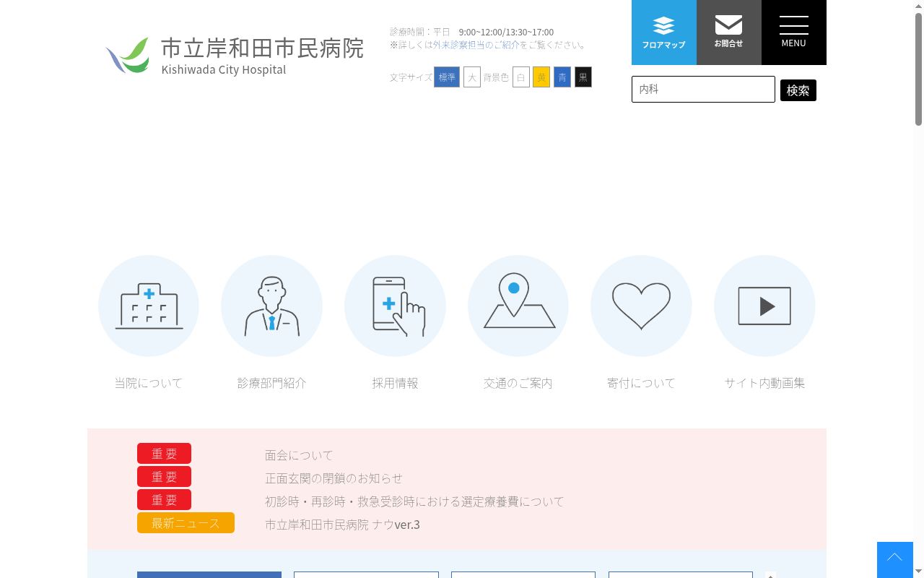Open 当院について hospital building icon
The height and width of the screenshot is (578, 924).
pos(149,306)
